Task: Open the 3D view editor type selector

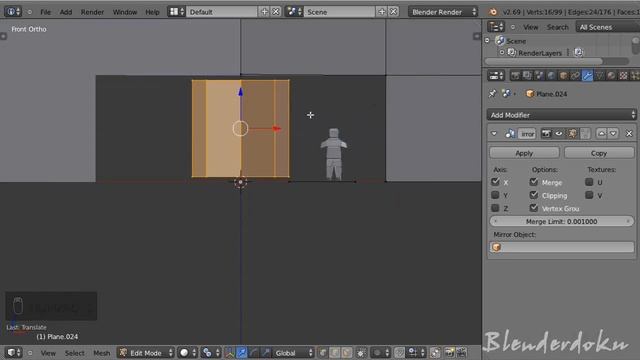Action: [x=13, y=352]
